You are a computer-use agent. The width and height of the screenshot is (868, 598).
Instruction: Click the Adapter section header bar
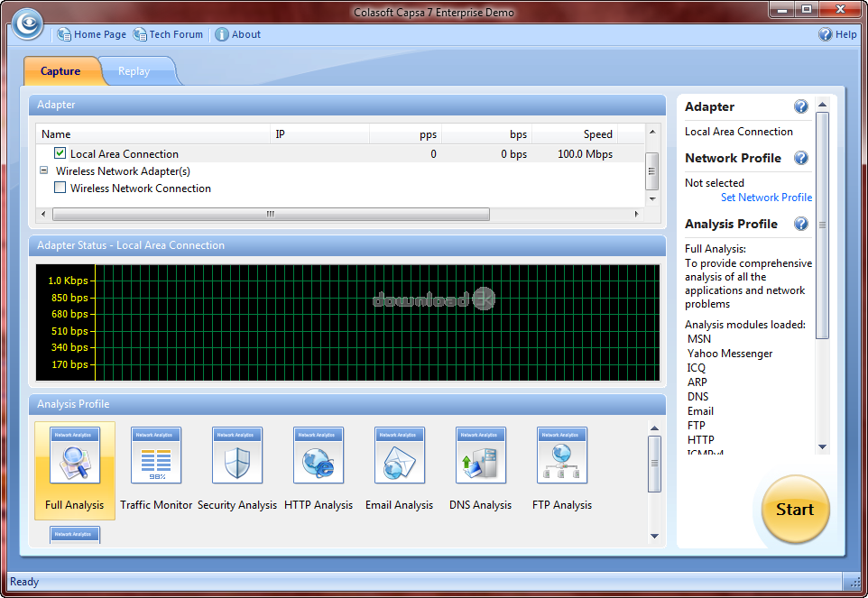347,105
